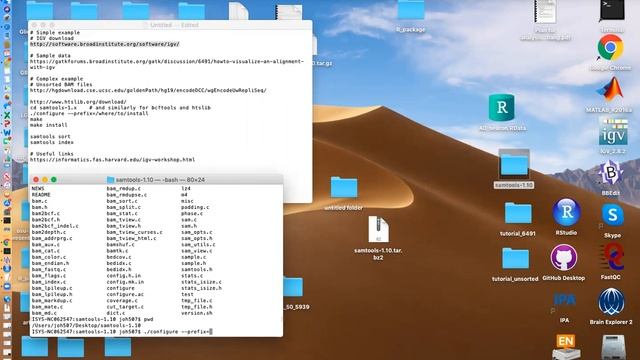The width and height of the screenshot is (640, 360).
Task: Click the /Users/joh507/Desktop/samtools-1.10 path output
Action: point(86,326)
